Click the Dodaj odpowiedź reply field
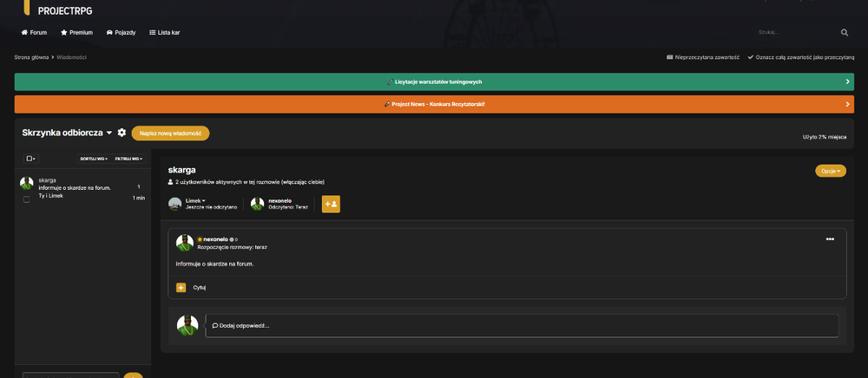Image resolution: width=868 pixels, height=378 pixels. click(x=522, y=325)
